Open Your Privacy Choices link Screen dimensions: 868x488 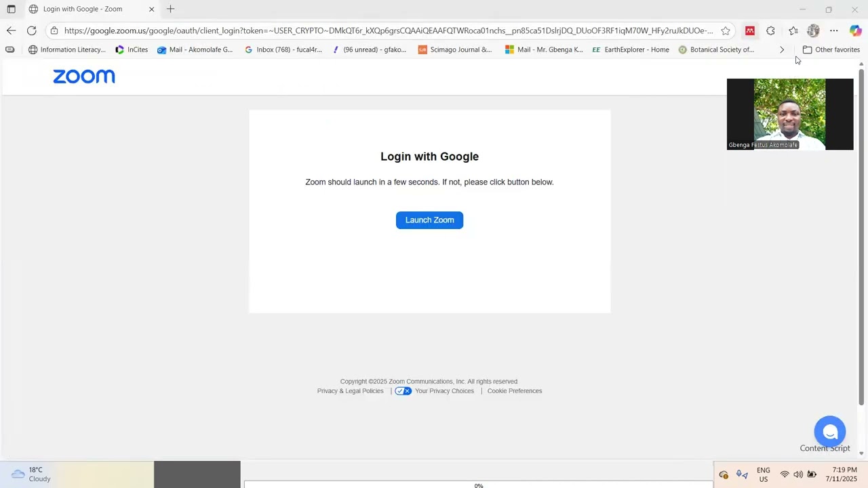[444, 391]
